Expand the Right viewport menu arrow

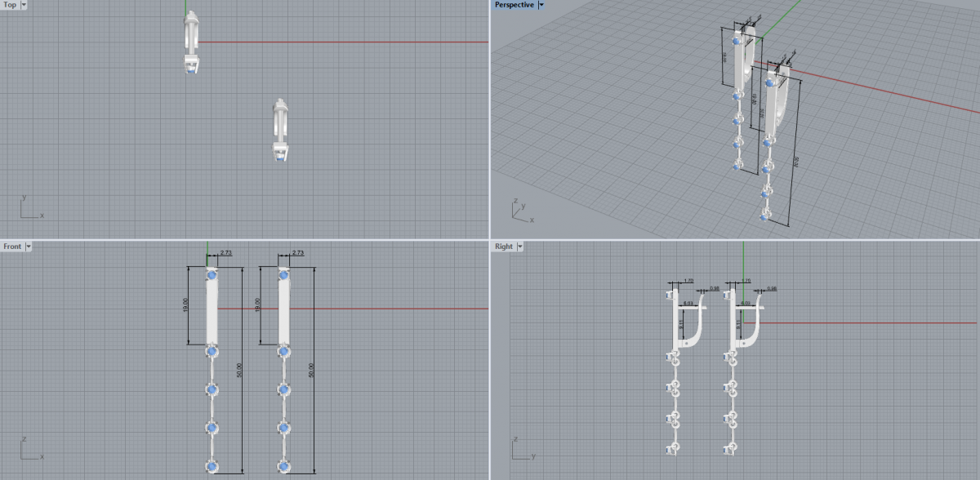click(519, 247)
